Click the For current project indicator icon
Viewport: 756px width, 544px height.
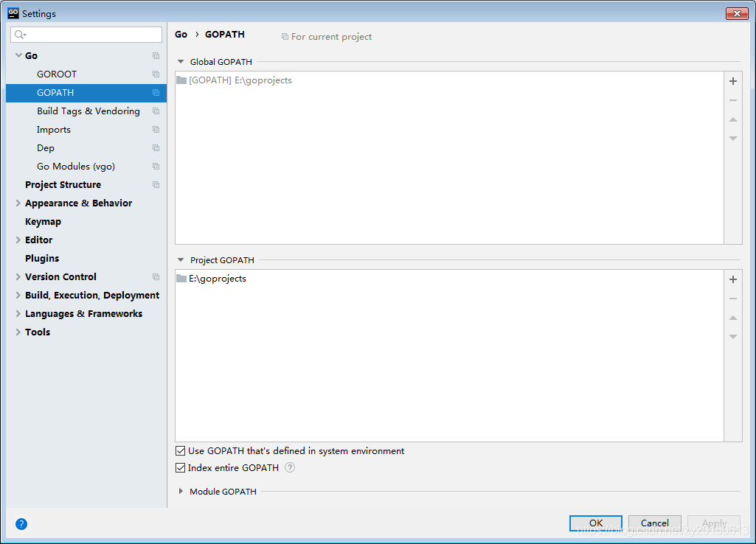coord(285,37)
